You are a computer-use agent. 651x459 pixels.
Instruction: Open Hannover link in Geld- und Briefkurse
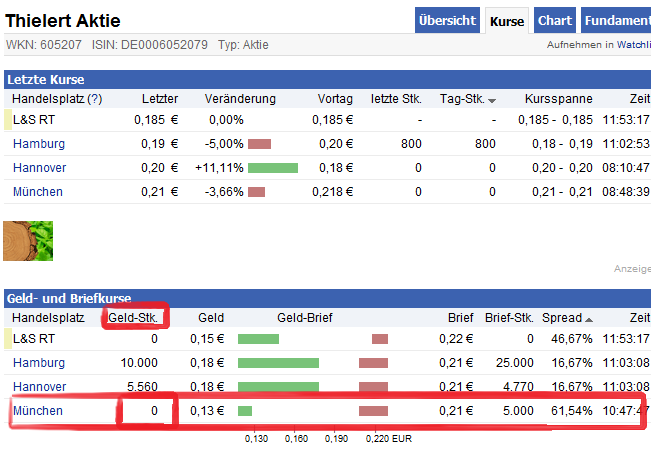pyautogui.click(x=39, y=386)
